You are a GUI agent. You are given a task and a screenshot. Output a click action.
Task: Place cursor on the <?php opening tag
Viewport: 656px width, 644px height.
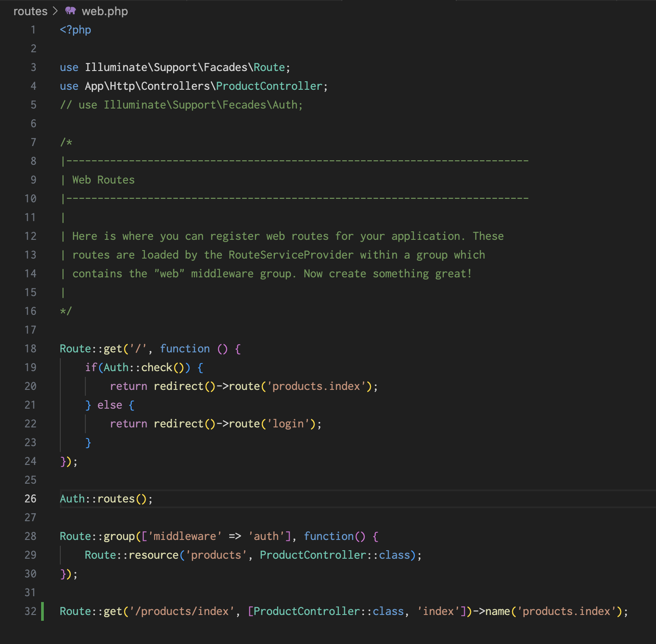tap(76, 30)
